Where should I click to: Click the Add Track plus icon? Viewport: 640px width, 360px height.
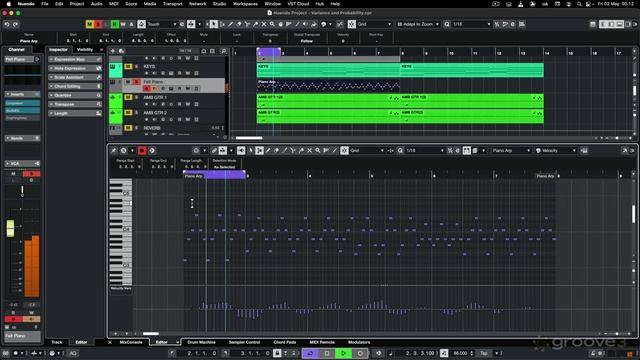[113, 51]
